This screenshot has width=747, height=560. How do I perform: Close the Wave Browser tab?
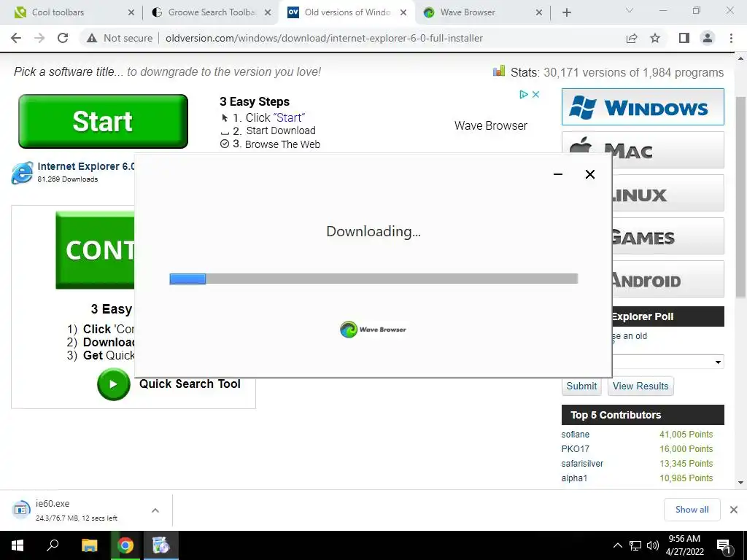click(x=539, y=12)
